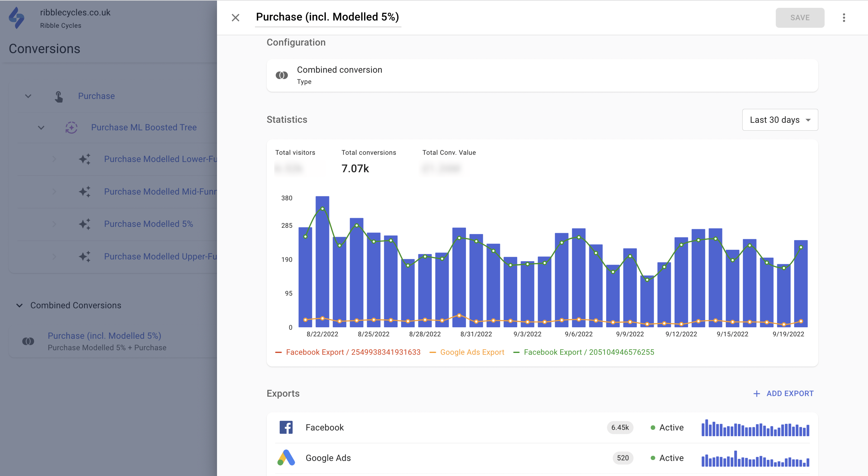Expand Purchase Modelled Upper-Funnel chevron
This screenshot has height=476, width=868.
click(x=54, y=256)
